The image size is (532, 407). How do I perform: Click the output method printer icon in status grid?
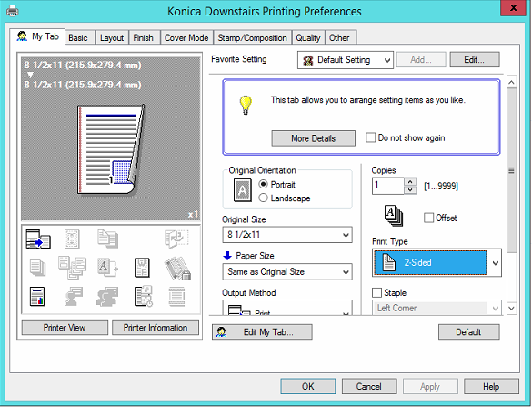coord(38,239)
